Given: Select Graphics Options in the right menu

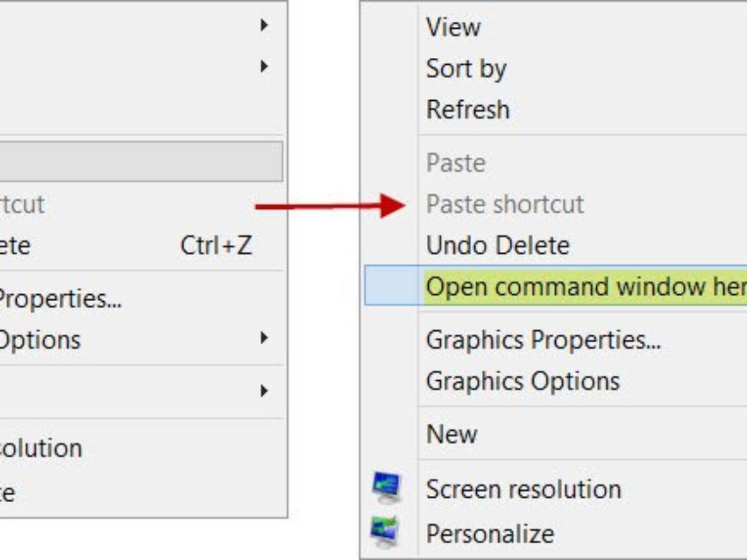Looking at the screenshot, I should (523, 381).
